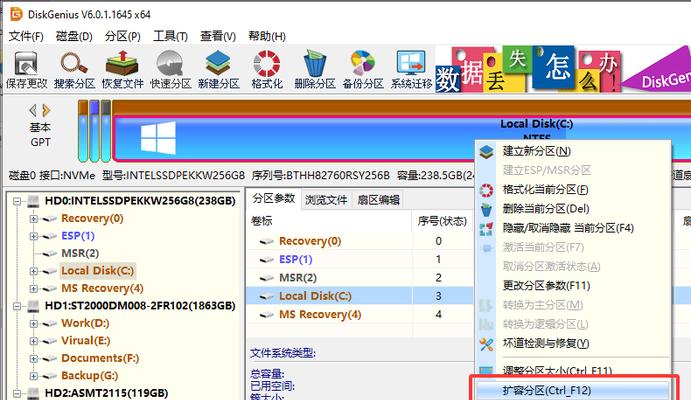
Task: Select HD1:ST2000DM008-2FR102(1863GB) in tree
Action: (x=140, y=306)
